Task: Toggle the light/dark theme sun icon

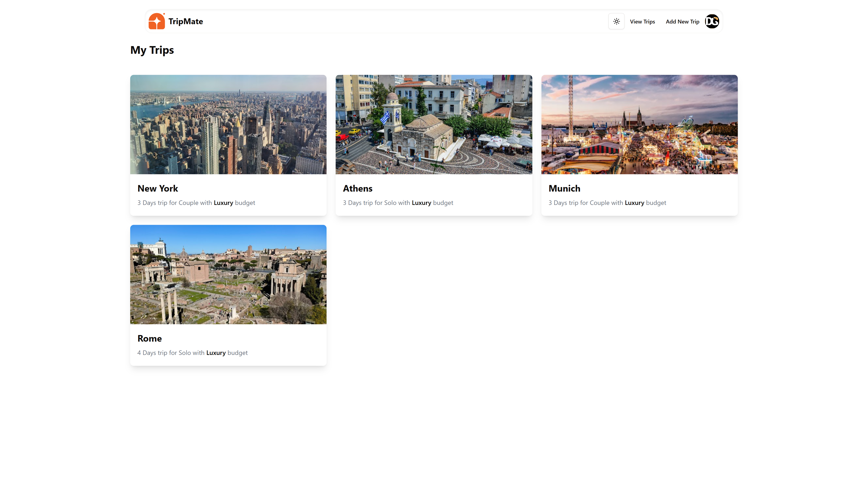Action: (x=616, y=21)
